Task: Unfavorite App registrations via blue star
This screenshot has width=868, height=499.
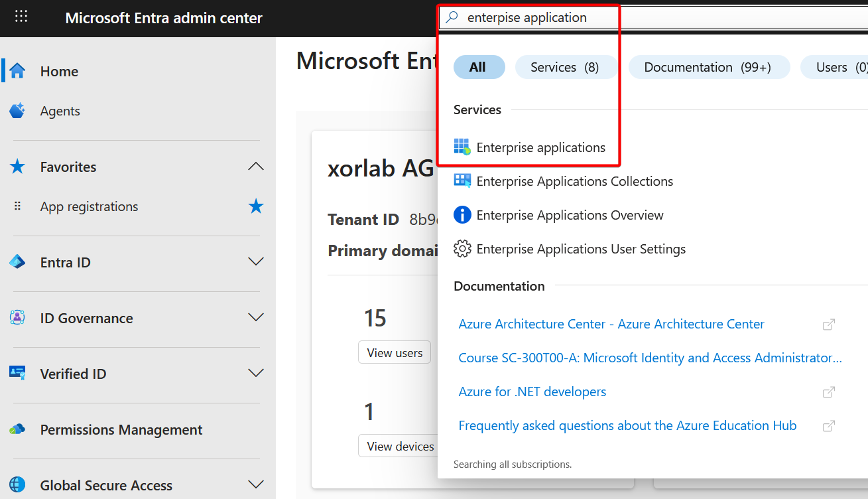Action: pyautogui.click(x=256, y=206)
